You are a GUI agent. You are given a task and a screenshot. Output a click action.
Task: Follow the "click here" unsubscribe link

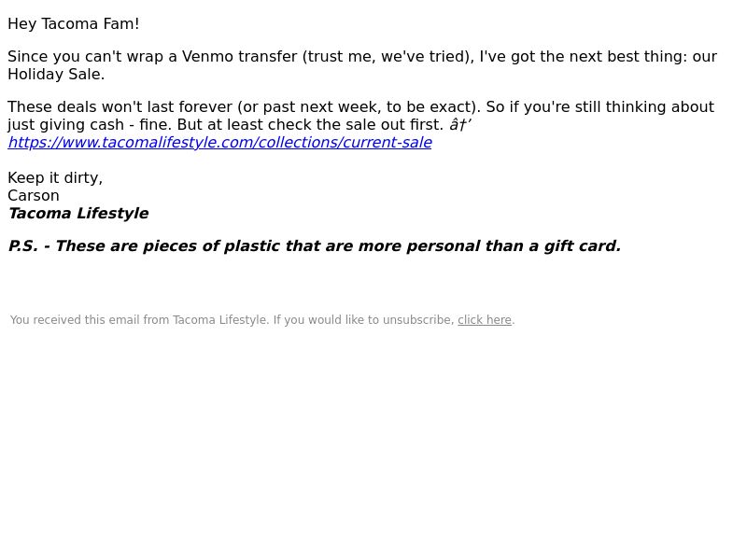click(x=485, y=320)
